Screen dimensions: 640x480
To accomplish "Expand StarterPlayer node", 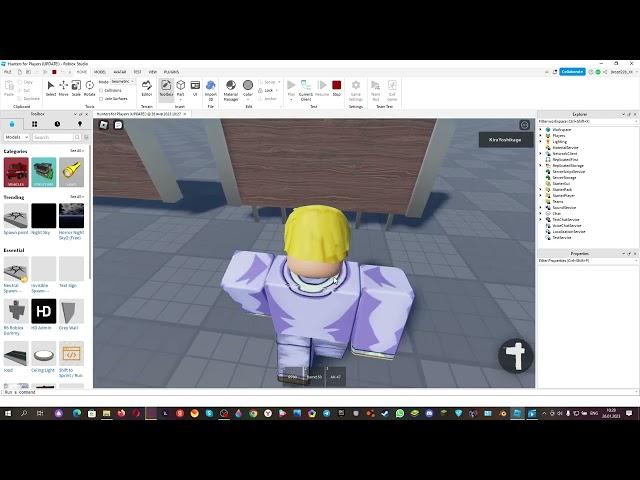I will [x=540, y=196].
